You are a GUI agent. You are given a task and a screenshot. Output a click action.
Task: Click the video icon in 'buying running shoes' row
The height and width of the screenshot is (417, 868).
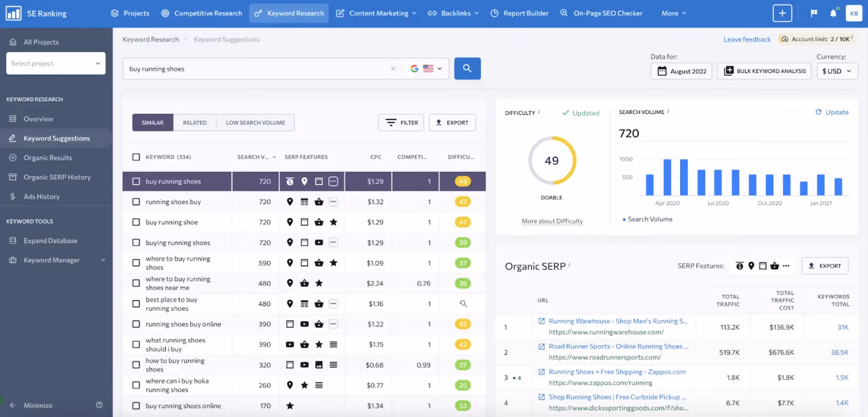(319, 242)
